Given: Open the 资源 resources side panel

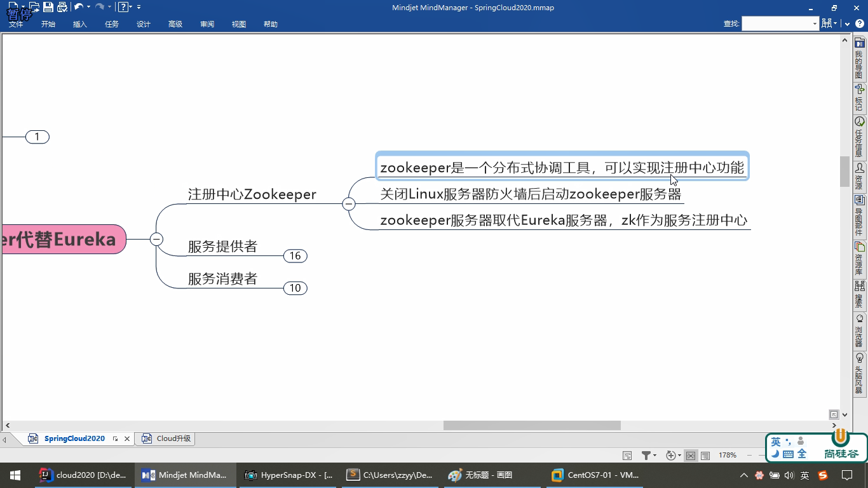Looking at the screenshot, I should [x=859, y=176].
